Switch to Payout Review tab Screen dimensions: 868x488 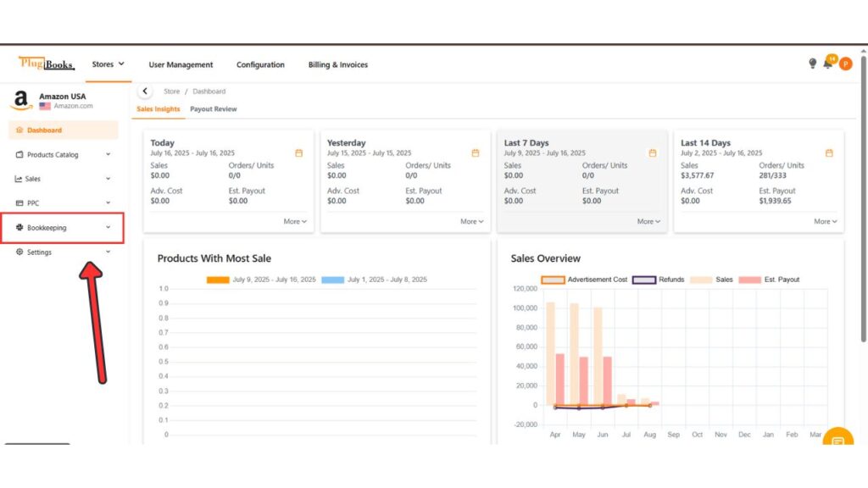pyautogui.click(x=213, y=109)
